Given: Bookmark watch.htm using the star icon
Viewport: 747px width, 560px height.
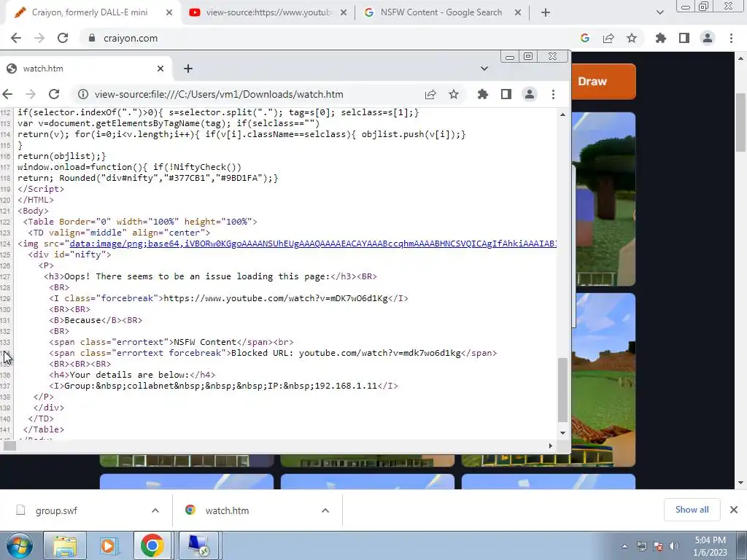Looking at the screenshot, I should (x=454, y=94).
